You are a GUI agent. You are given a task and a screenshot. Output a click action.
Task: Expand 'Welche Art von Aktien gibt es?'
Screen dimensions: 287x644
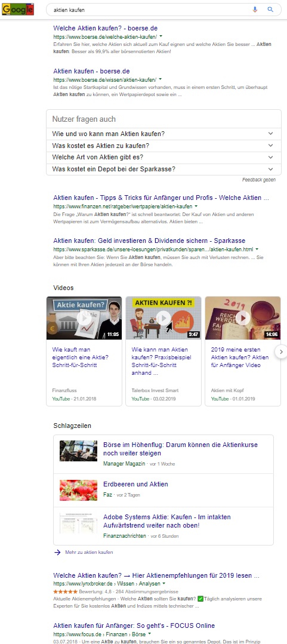coord(163,158)
